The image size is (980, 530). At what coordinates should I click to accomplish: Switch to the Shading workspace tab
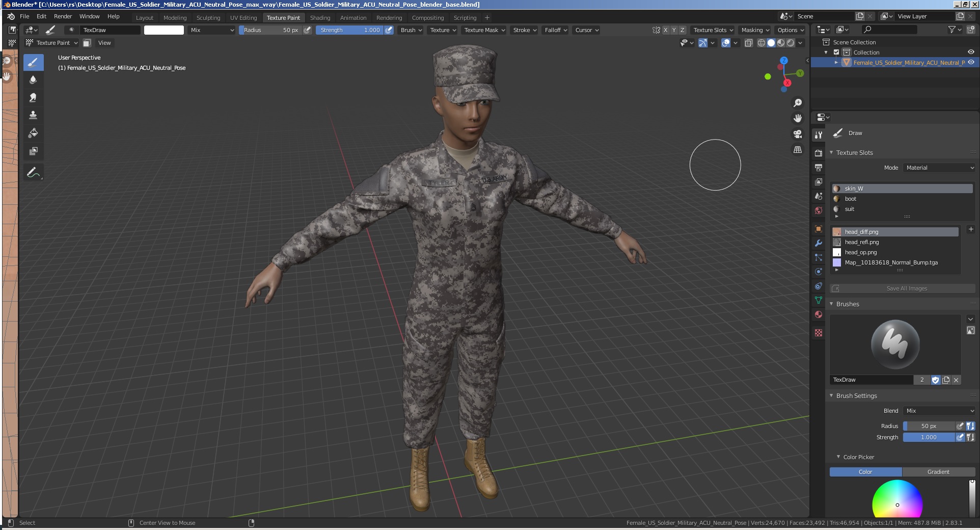pos(320,18)
